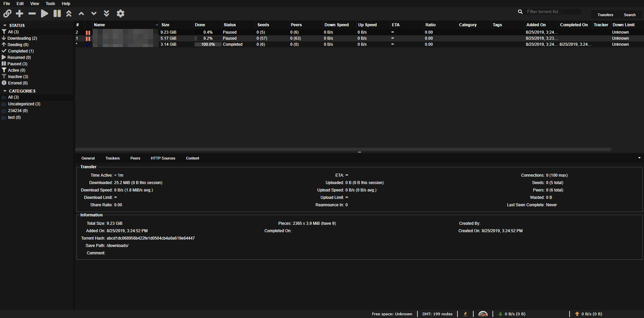Open the Tools menu
Viewport: 644px width, 318px height.
coord(50,4)
